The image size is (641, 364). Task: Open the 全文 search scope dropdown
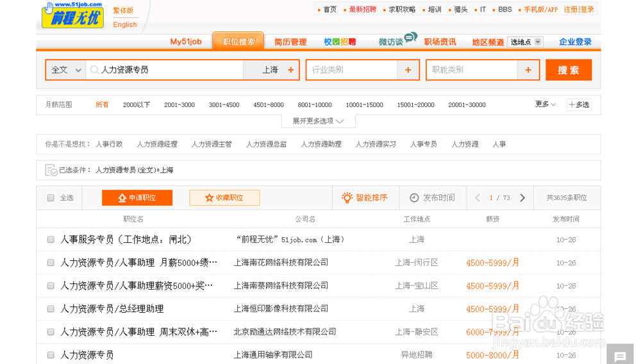tap(66, 70)
